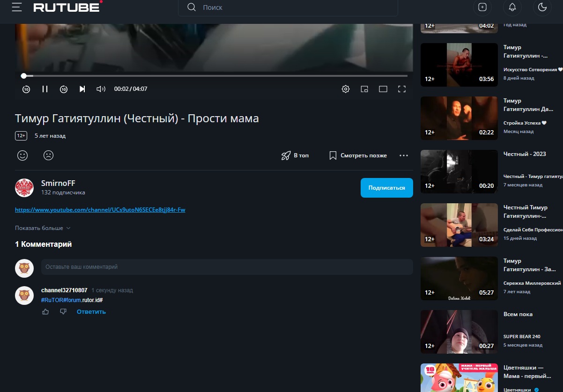Screen dimensions: 563x392
Task: Click Ответить on the comment
Action: coord(91,311)
